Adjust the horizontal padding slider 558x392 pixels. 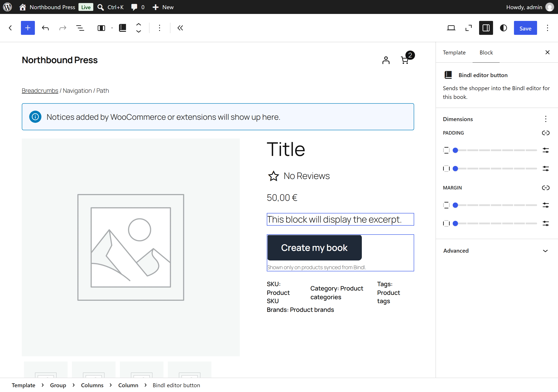495,169
